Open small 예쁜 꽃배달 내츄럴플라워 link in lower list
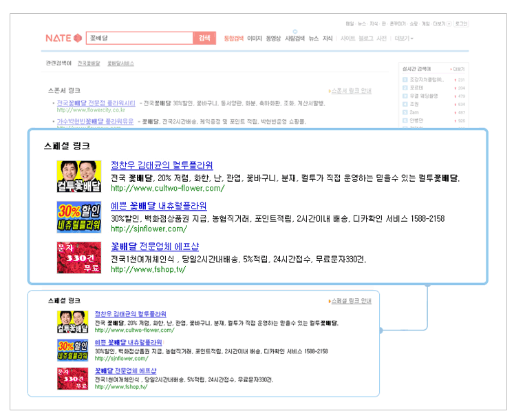 (128, 343)
